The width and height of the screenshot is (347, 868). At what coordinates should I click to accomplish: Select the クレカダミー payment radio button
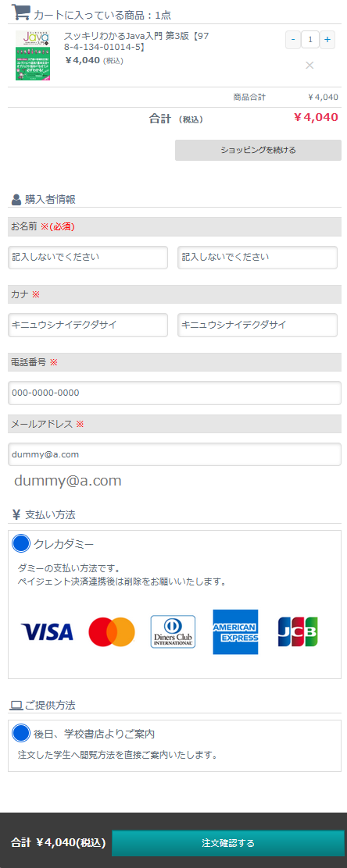coord(20,543)
